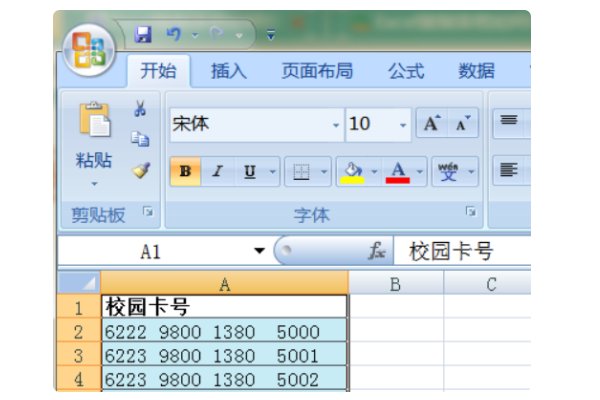The height and width of the screenshot is (400, 600).
Task: Click cell containing 校园卡号
Action: (225, 307)
